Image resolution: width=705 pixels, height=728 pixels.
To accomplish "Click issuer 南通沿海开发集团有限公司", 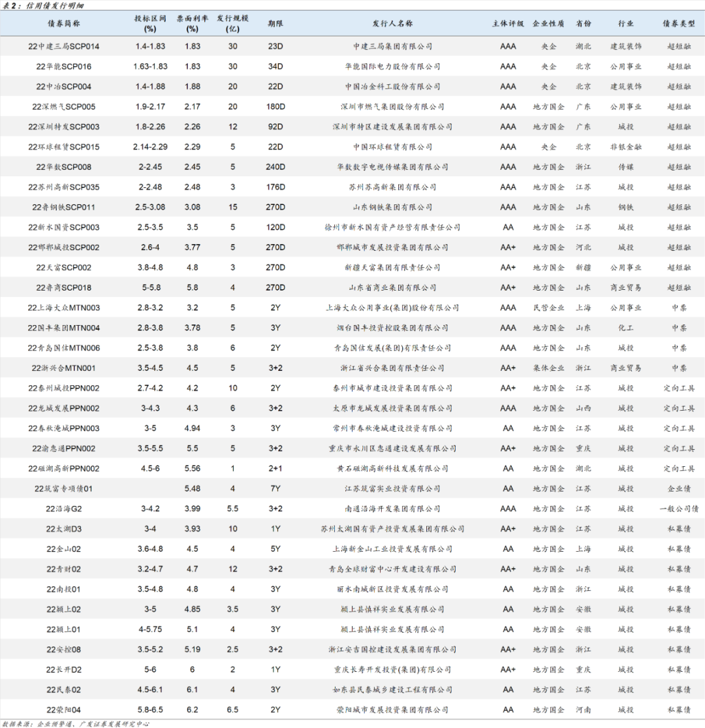I will coord(392,509).
